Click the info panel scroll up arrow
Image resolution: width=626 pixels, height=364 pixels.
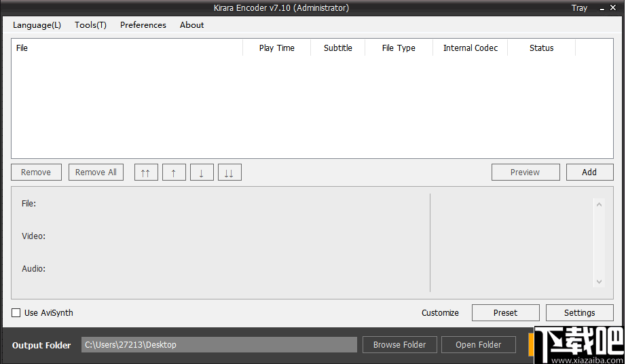coord(599,204)
